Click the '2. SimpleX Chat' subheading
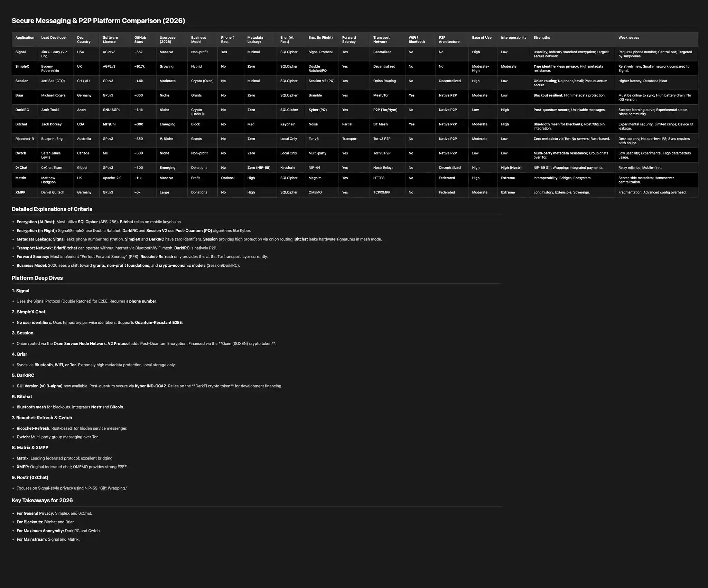Viewport: 708px width, 588px height. pyautogui.click(x=28, y=312)
